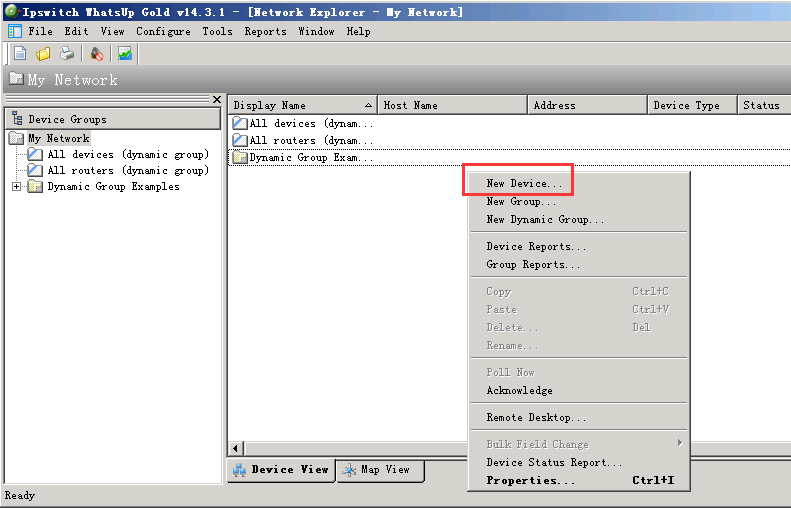Click the New document toolbar icon
Viewport: 791px width, 508px height.
coord(20,54)
